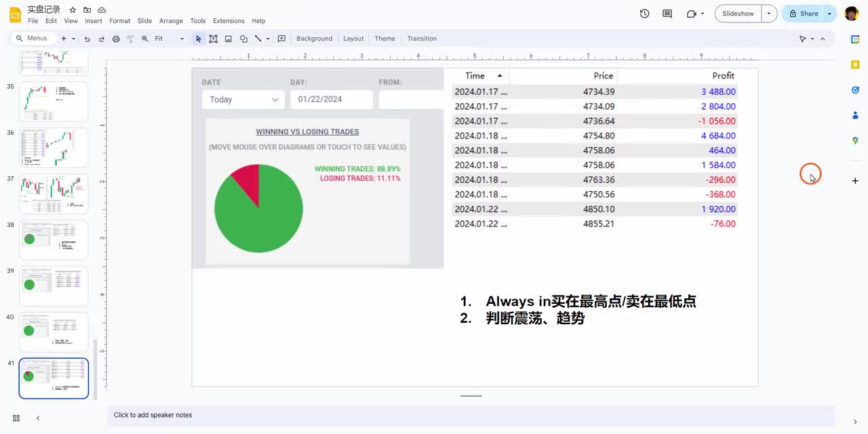Expand the new slide layout dropdown

(x=73, y=39)
